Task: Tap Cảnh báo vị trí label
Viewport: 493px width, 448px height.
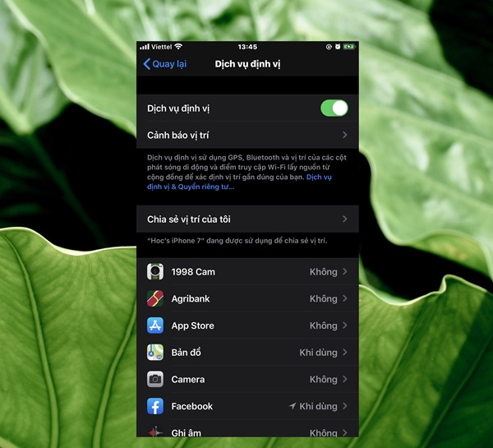Action: [178, 136]
